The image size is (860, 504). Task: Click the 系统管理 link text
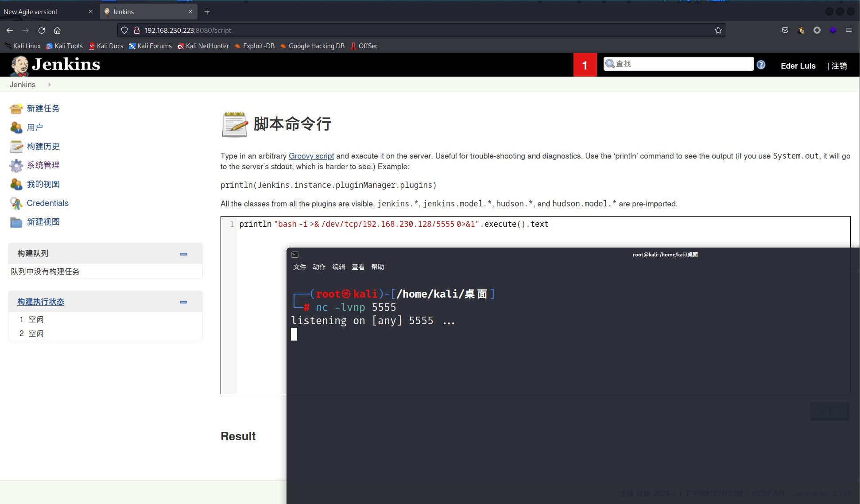pos(43,165)
